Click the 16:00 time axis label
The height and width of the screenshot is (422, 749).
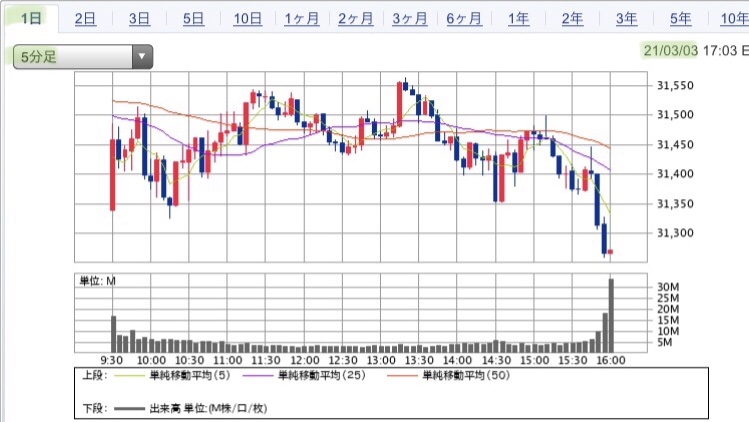[610, 360]
